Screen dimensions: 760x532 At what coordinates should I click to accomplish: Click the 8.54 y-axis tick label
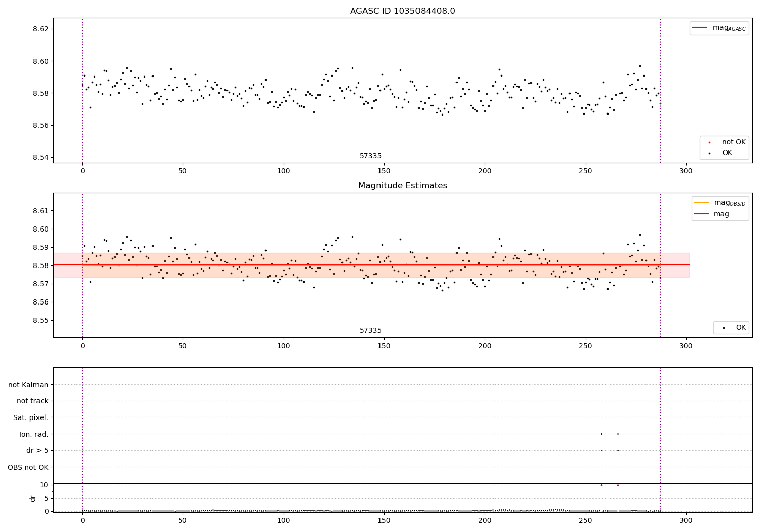(x=41, y=158)
